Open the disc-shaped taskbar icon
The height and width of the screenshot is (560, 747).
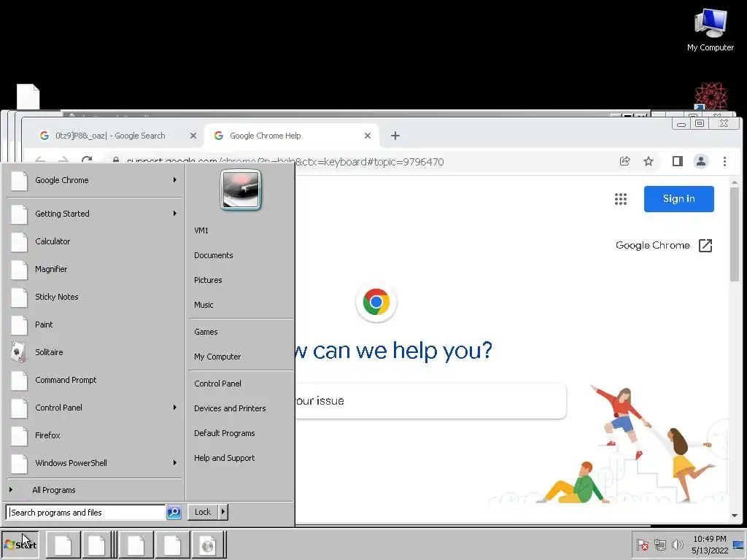pyautogui.click(x=208, y=545)
